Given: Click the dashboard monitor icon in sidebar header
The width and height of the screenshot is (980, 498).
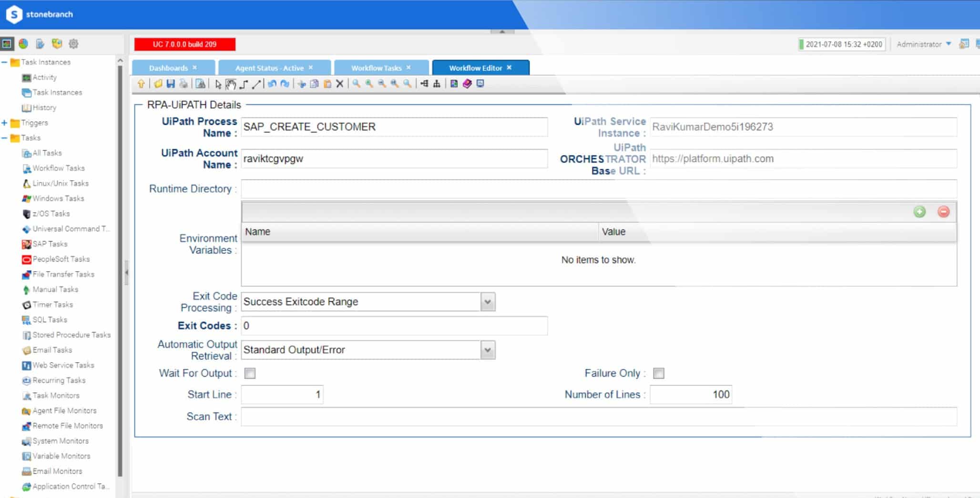Looking at the screenshot, I should click(7, 44).
